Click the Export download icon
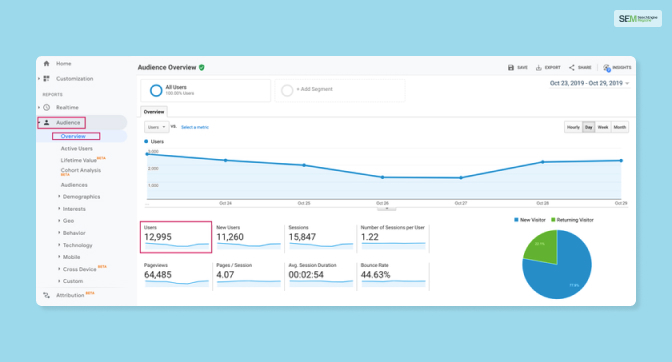 click(539, 68)
